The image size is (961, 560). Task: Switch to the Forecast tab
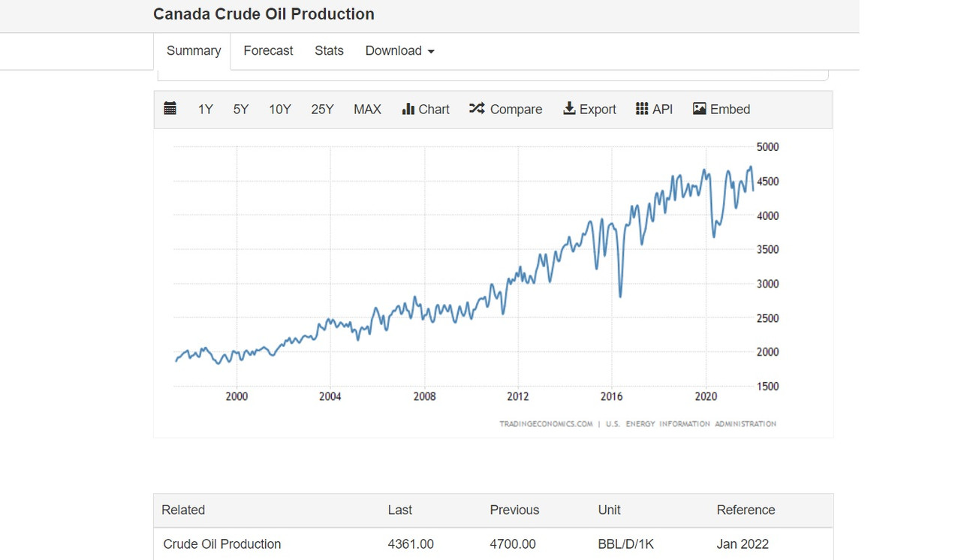pos(268,51)
